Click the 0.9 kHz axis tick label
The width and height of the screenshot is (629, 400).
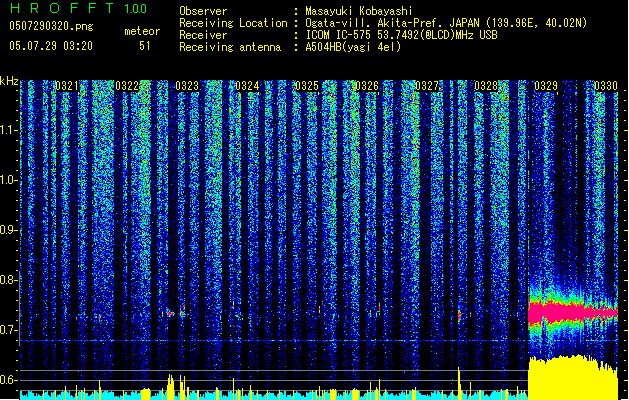coord(9,230)
